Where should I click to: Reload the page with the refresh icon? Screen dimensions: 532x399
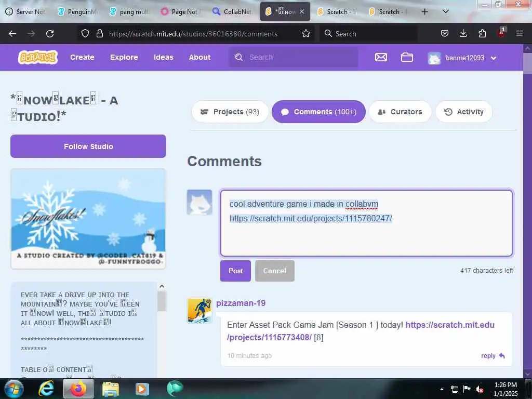[x=50, y=34]
